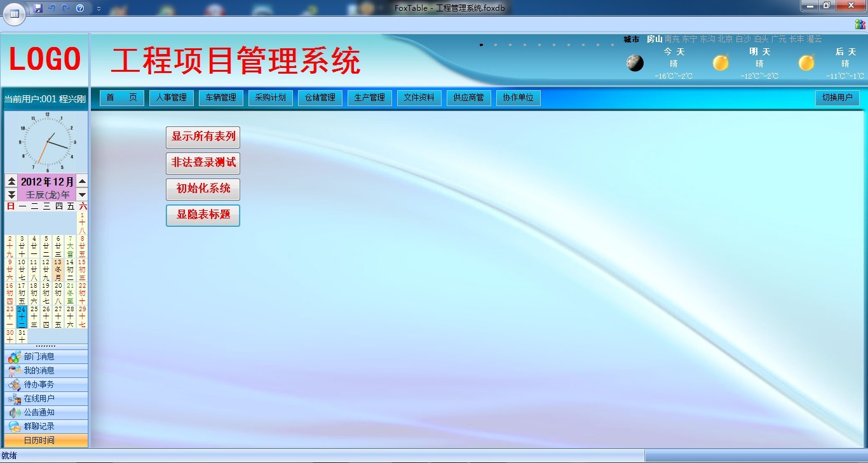The width and height of the screenshot is (868, 463).
Task: Click the sun icon for day after tomorrow
Action: [x=806, y=63]
